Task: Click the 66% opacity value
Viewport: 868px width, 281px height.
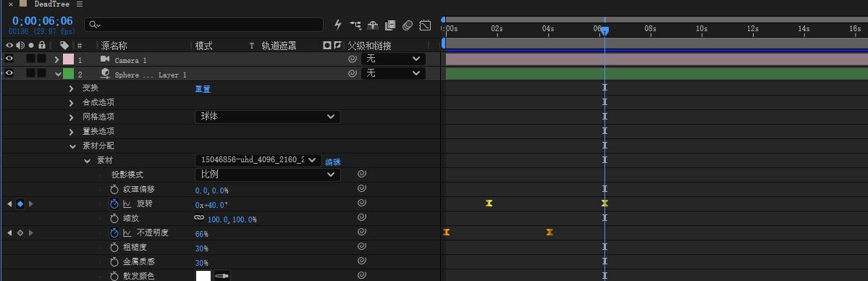Action: pyautogui.click(x=201, y=234)
